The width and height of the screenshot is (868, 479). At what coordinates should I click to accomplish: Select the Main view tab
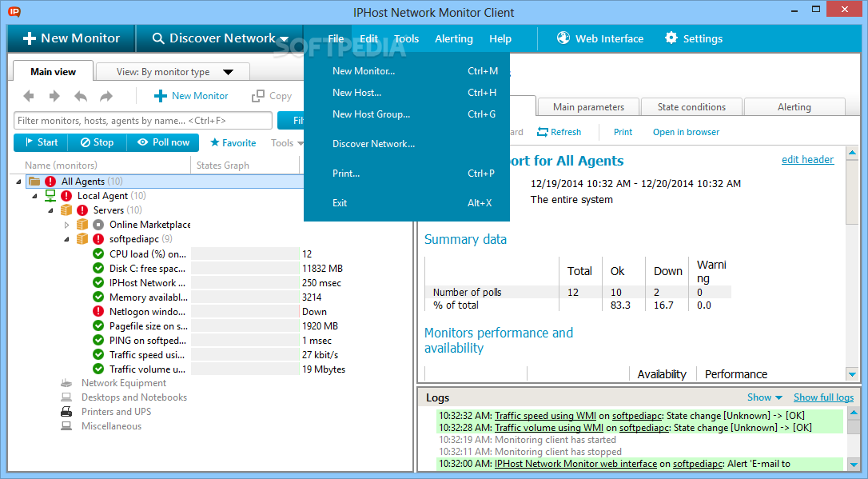point(53,71)
